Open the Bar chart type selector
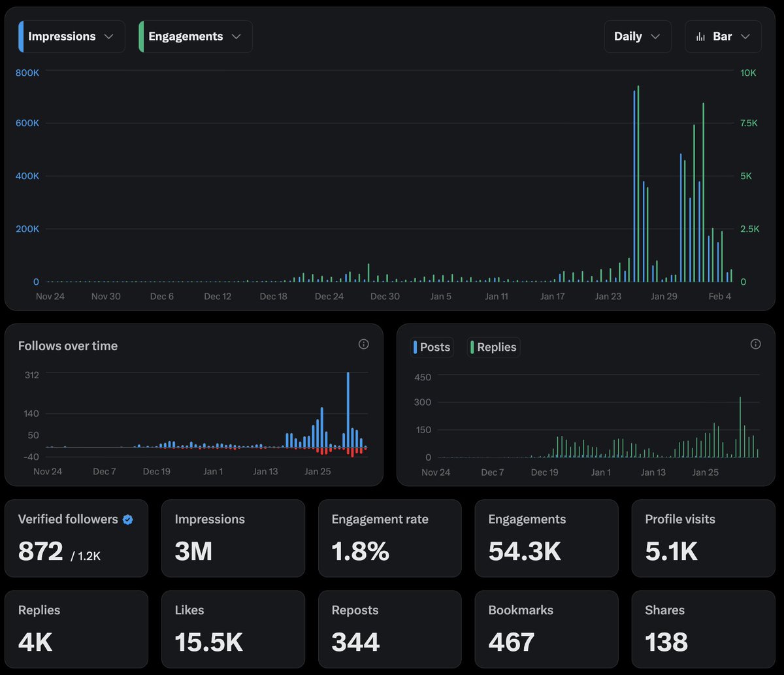784x675 pixels. point(723,36)
